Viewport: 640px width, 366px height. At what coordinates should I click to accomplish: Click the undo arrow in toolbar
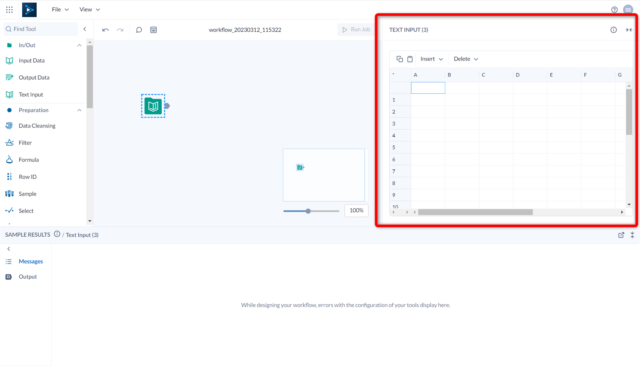click(105, 30)
